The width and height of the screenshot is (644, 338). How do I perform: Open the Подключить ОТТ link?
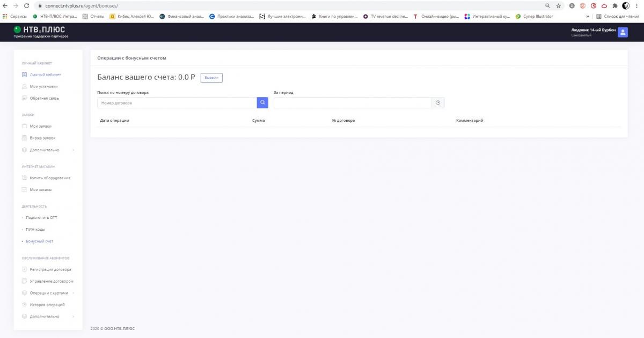(x=41, y=218)
